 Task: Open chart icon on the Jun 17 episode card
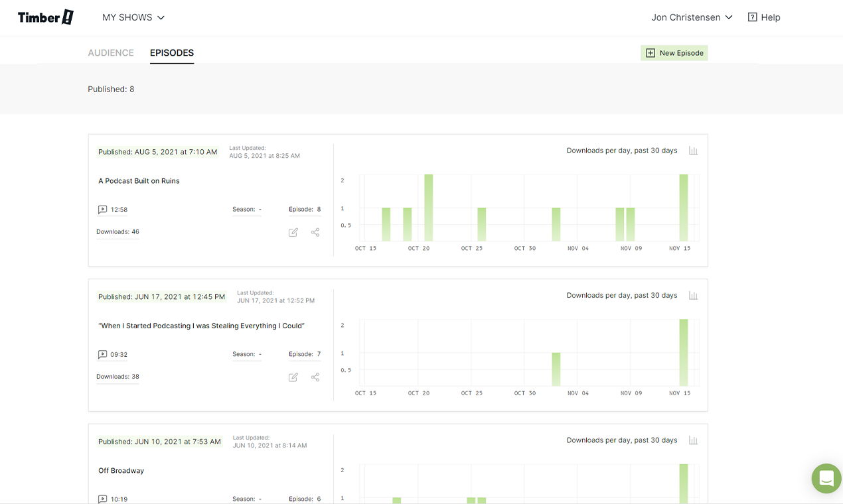tap(693, 295)
